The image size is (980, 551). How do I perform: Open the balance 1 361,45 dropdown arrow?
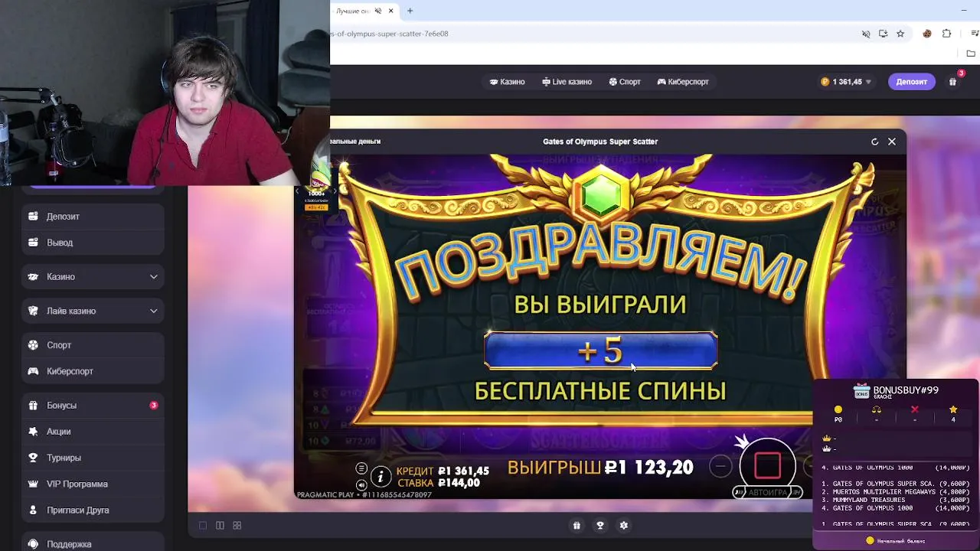tap(867, 82)
